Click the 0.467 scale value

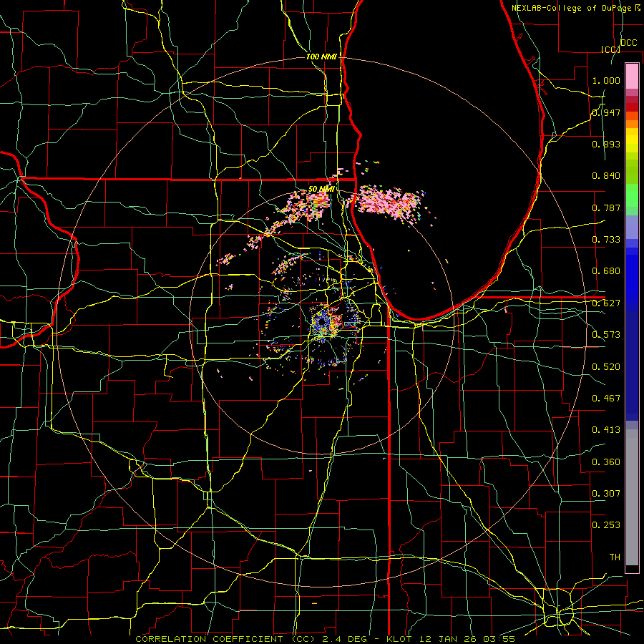coord(606,399)
